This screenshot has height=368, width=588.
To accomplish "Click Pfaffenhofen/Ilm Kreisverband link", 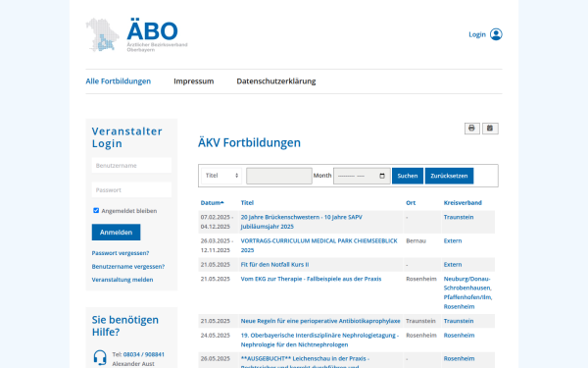I will (x=467, y=297).
